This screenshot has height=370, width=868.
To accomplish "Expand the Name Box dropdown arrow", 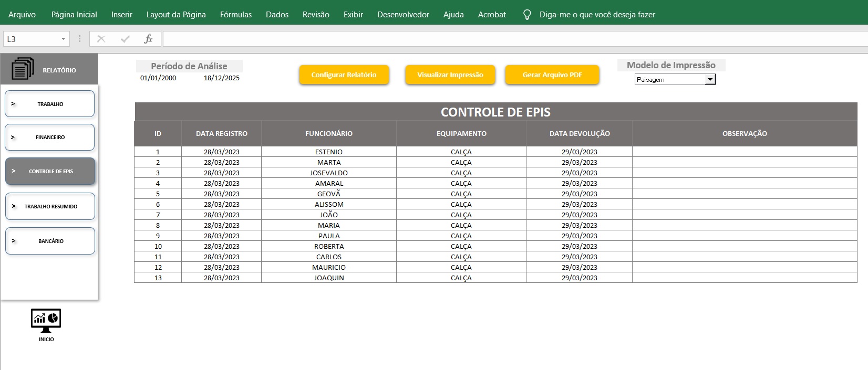I will point(64,39).
